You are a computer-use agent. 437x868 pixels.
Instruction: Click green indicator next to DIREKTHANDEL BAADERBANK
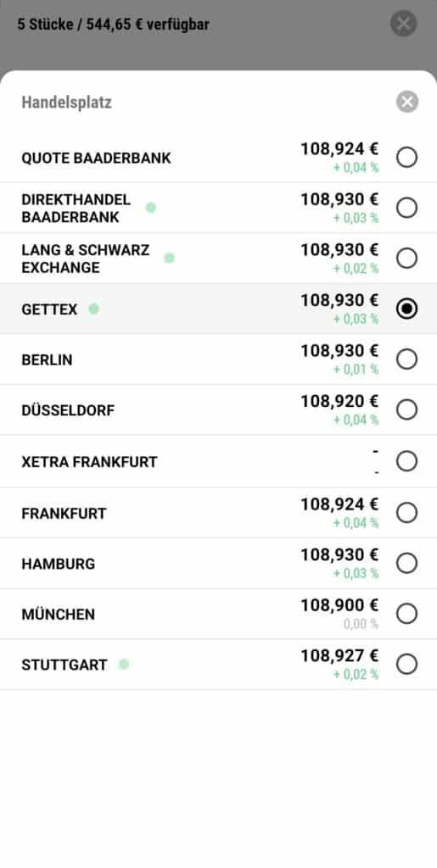(x=151, y=208)
